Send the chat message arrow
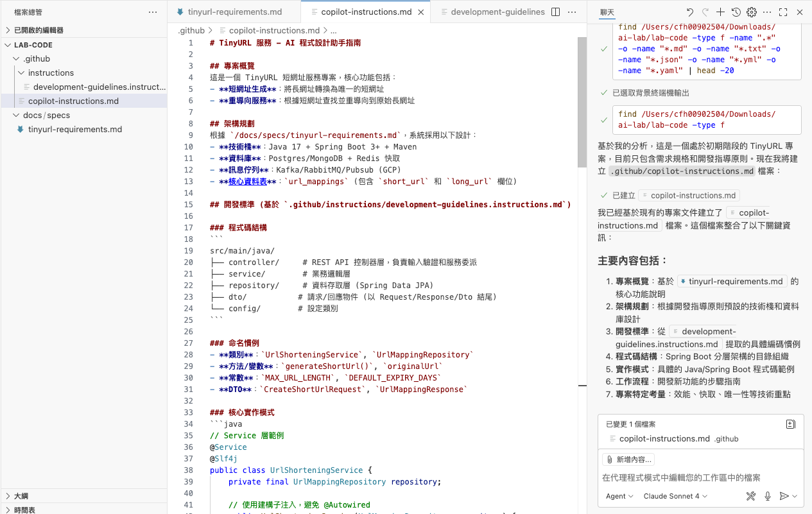The width and height of the screenshot is (812, 514). pyautogui.click(x=783, y=496)
